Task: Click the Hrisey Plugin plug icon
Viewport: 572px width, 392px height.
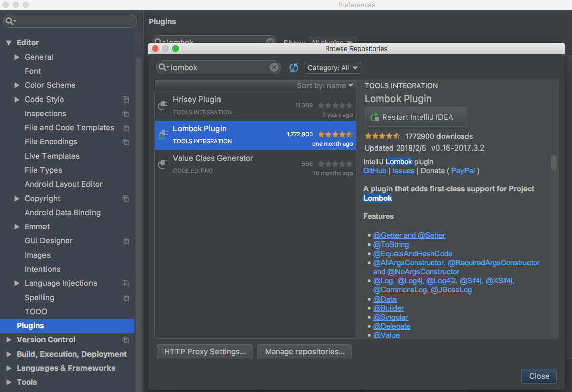Action: click(x=163, y=106)
